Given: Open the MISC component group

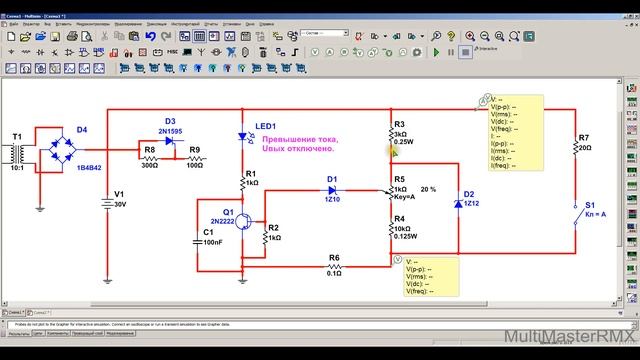Looking at the screenshot, I should point(173,52).
